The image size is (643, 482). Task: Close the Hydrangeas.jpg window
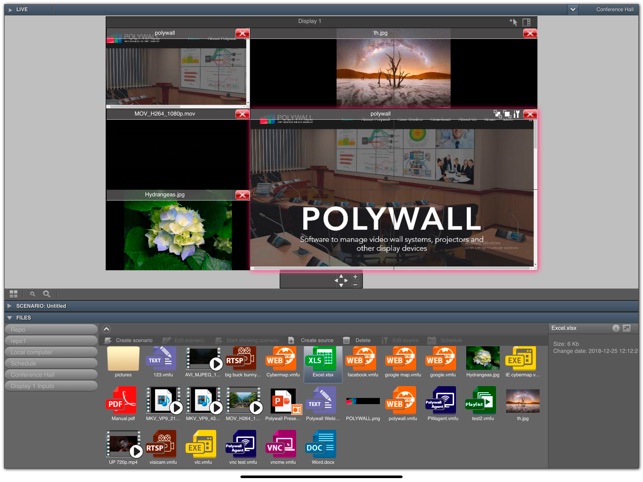pos(242,195)
